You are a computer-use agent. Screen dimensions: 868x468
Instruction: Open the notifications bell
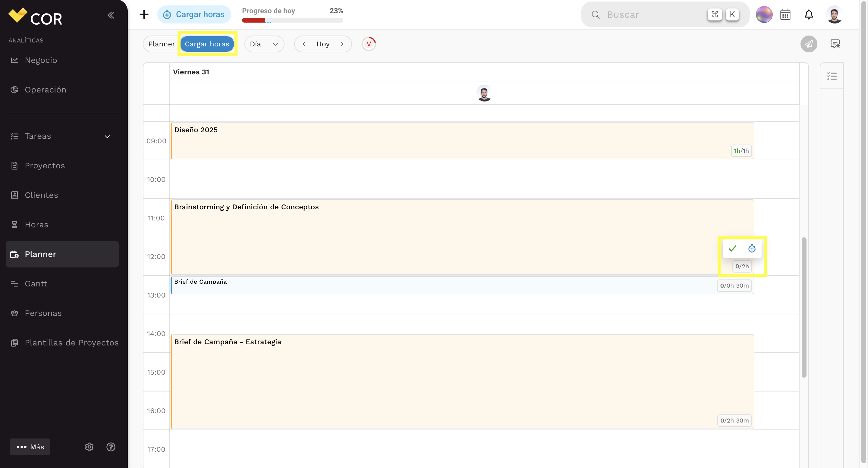coord(809,14)
